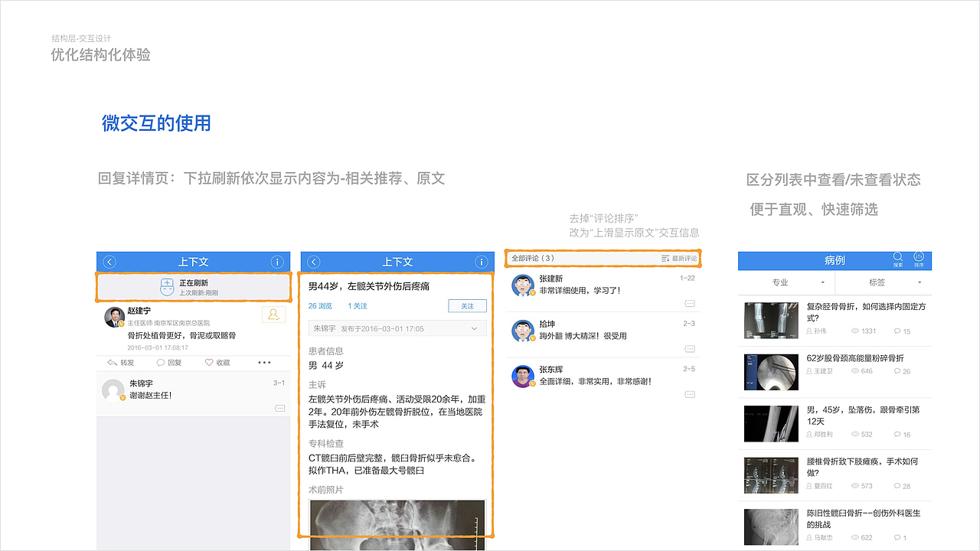Tap the back arrow on 上下文 page
The height and width of the screenshot is (551, 980).
109,261
